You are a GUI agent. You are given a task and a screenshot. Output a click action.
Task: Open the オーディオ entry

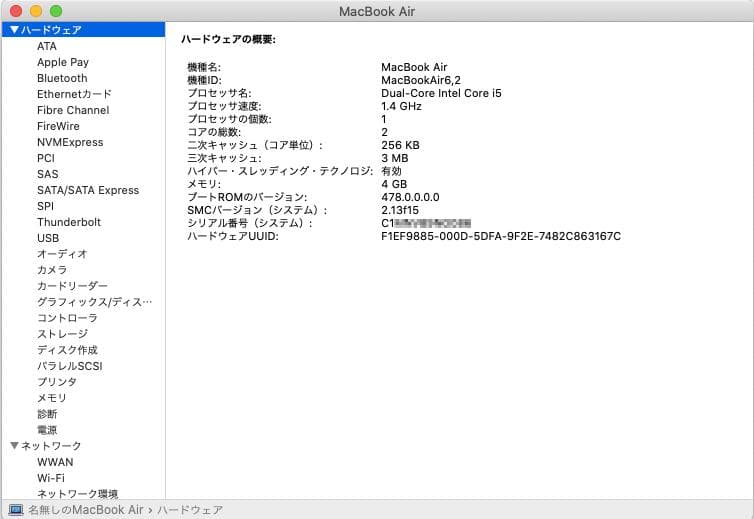point(62,254)
